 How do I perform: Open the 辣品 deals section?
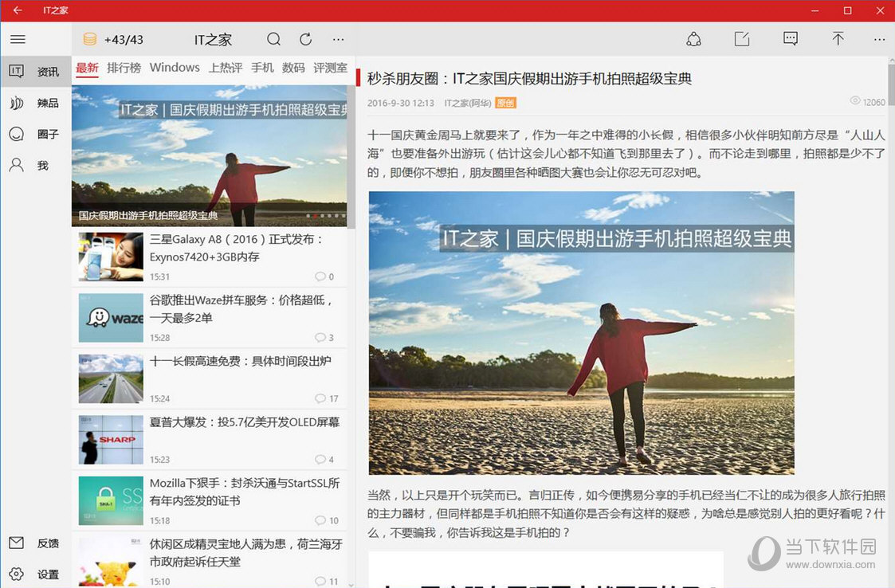(36, 103)
